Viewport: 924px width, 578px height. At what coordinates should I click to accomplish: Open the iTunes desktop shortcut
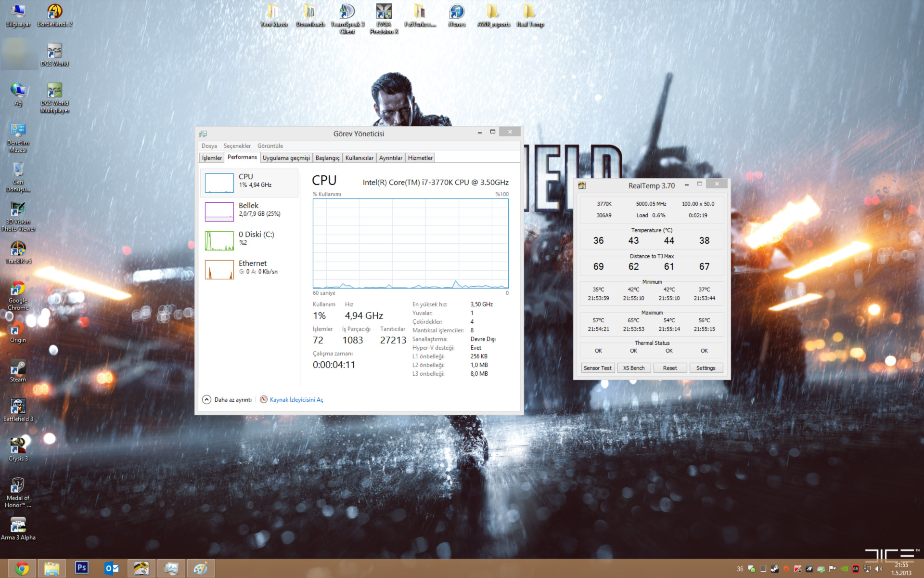coord(457,15)
